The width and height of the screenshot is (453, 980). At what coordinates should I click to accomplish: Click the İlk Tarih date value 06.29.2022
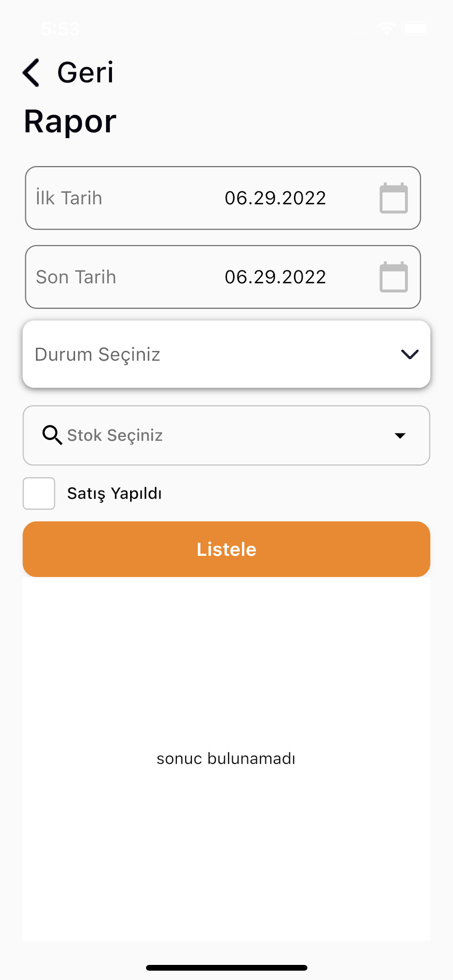coord(275,198)
